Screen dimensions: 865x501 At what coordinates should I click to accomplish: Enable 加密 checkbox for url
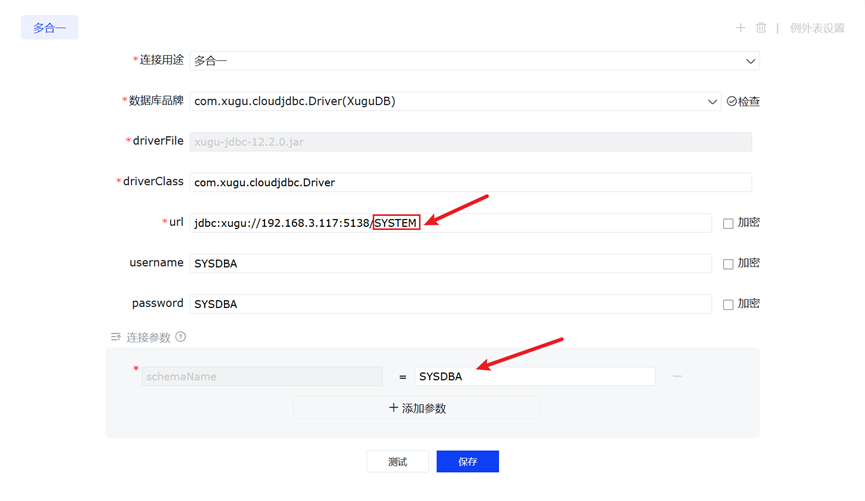point(729,223)
